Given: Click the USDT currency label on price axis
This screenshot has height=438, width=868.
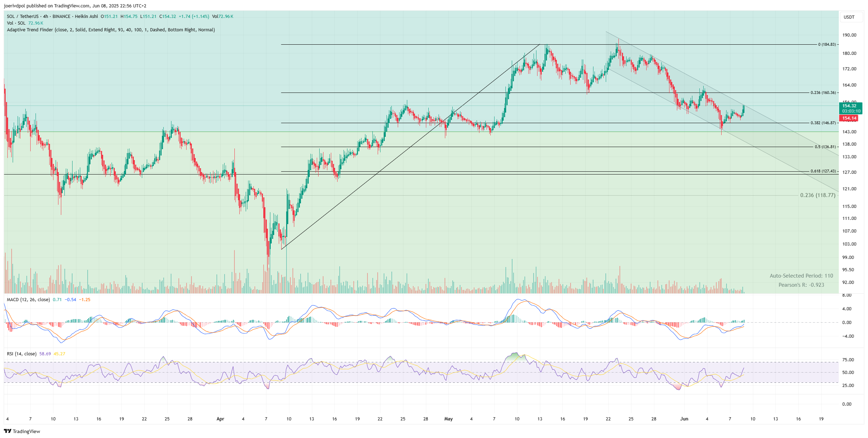Looking at the screenshot, I should coord(849,17).
